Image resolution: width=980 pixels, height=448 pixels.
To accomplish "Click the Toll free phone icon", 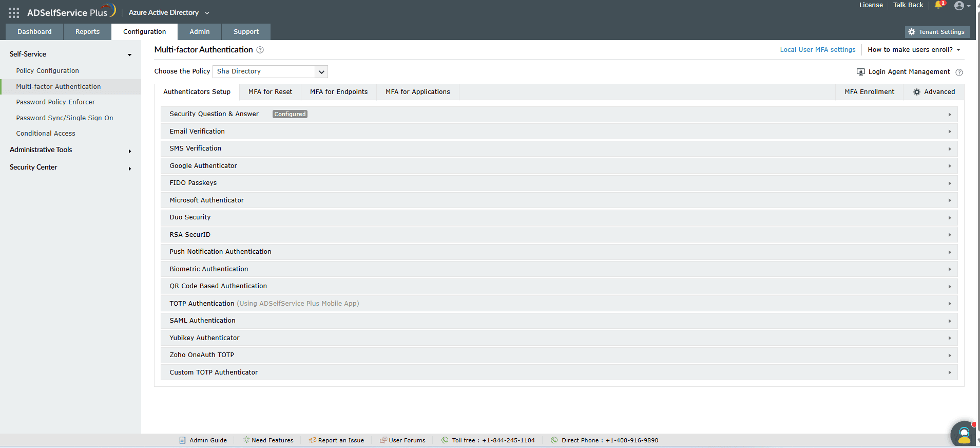I will 445,440.
